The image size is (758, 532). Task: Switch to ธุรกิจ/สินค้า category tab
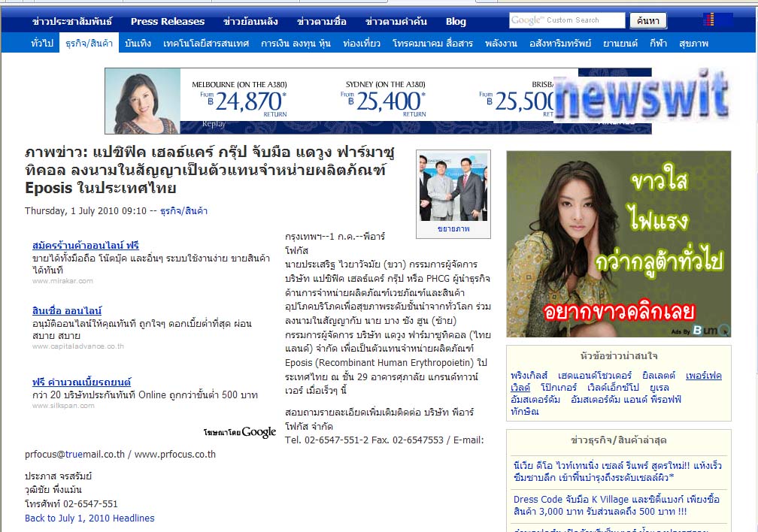point(89,44)
